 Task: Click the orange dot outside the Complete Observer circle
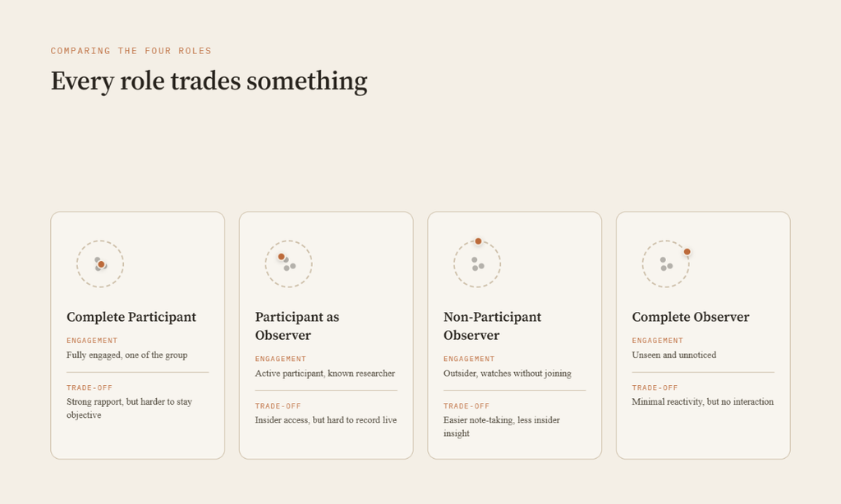[x=687, y=252]
